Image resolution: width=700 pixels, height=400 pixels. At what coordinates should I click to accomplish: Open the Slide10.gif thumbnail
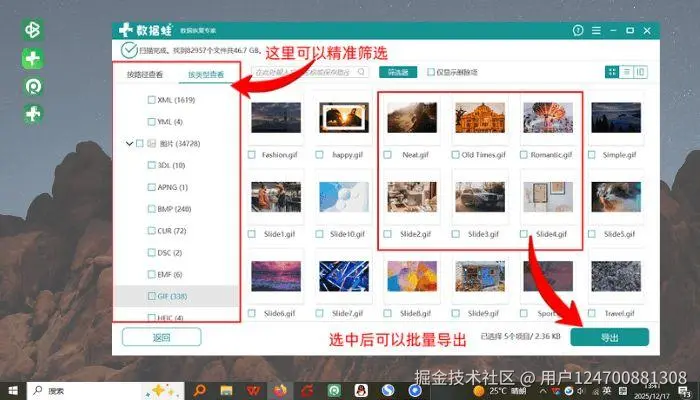click(x=344, y=197)
